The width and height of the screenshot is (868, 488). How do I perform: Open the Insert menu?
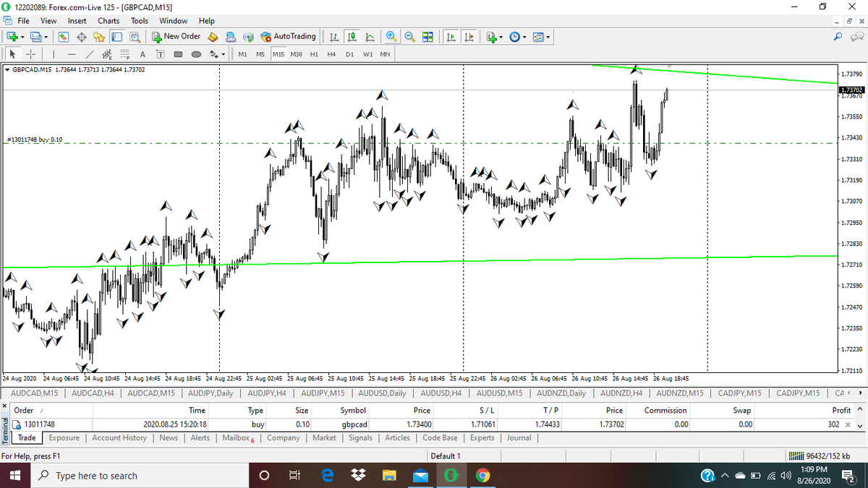(77, 21)
